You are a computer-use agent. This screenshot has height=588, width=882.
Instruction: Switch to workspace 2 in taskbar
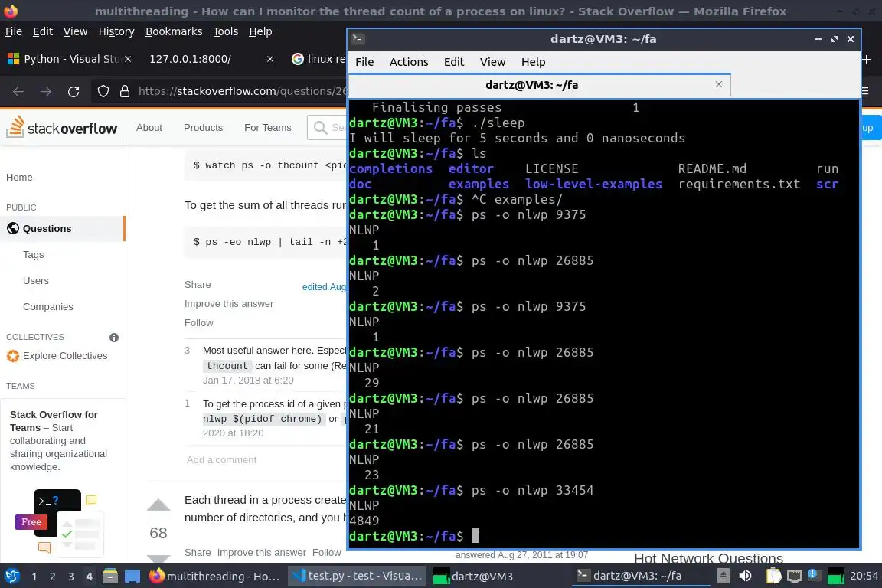(52, 577)
